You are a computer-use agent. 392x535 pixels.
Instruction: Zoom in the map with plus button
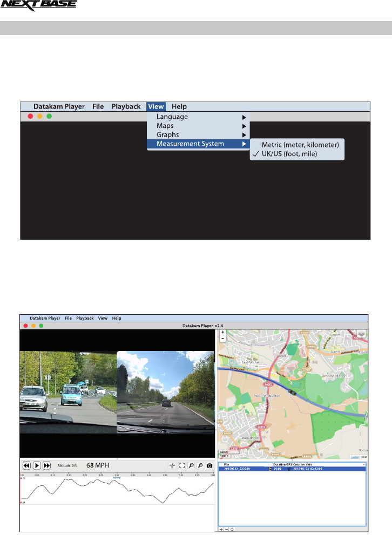[223, 333]
